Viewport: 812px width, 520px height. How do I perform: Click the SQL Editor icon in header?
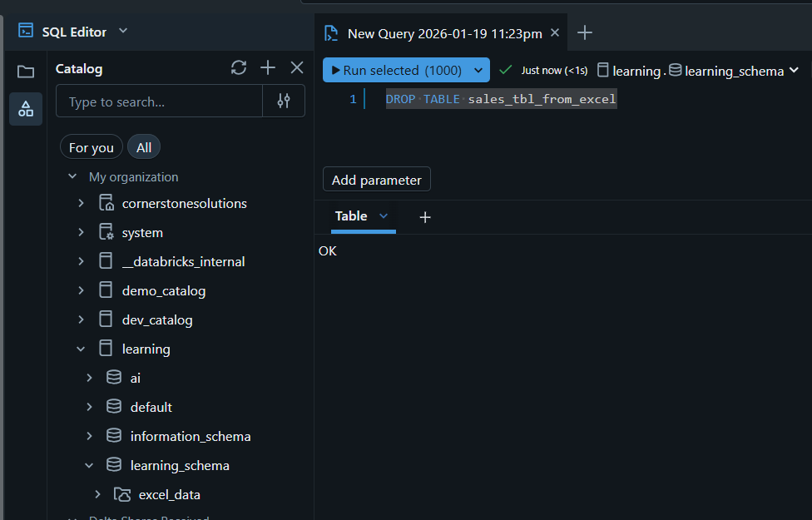click(26, 32)
